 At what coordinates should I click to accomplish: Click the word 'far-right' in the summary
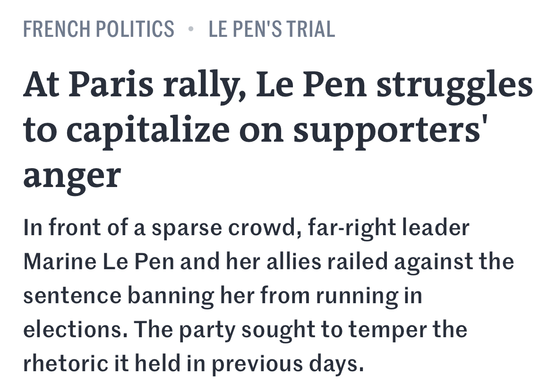click(x=352, y=228)
